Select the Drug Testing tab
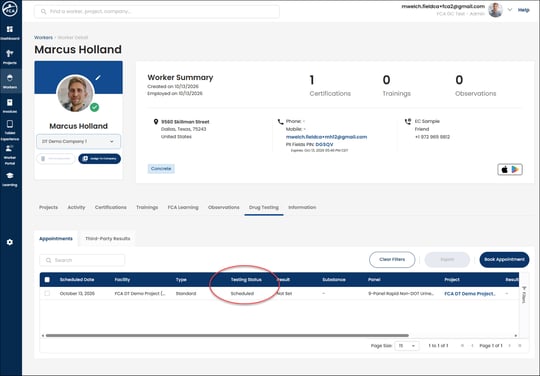This screenshot has height=376, width=540. coord(264,207)
